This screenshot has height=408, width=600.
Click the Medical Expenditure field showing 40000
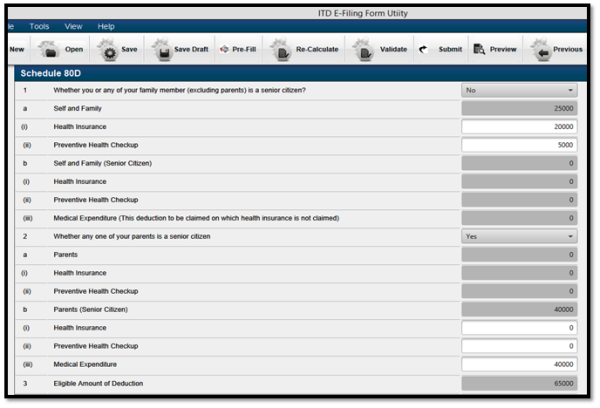point(519,364)
